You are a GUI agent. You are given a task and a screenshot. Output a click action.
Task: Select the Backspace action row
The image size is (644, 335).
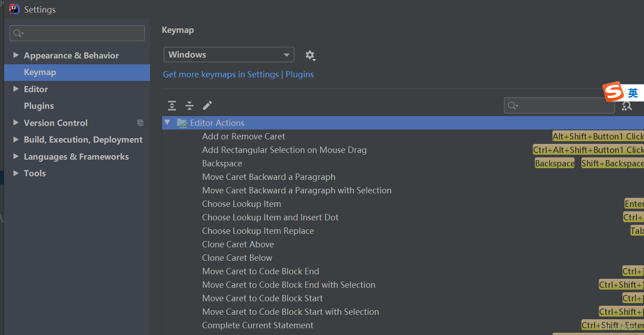[403, 163]
